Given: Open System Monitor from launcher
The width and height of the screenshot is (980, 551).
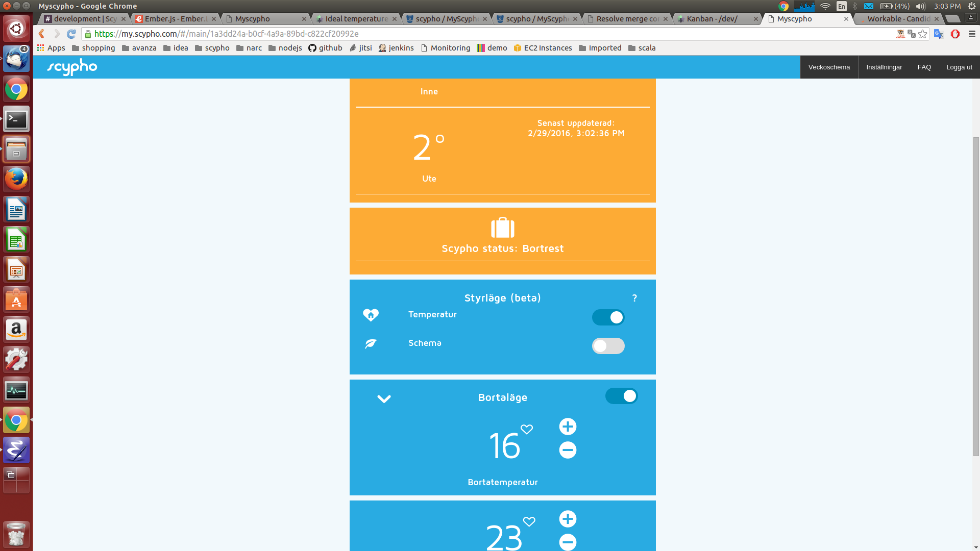Looking at the screenshot, I should pyautogui.click(x=16, y=390).
